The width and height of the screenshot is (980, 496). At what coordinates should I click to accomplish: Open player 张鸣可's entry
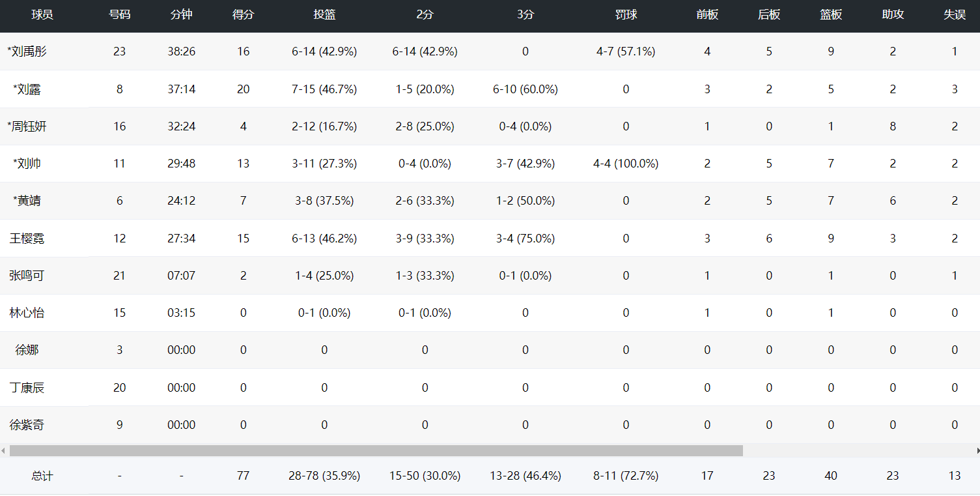(27, 276)
